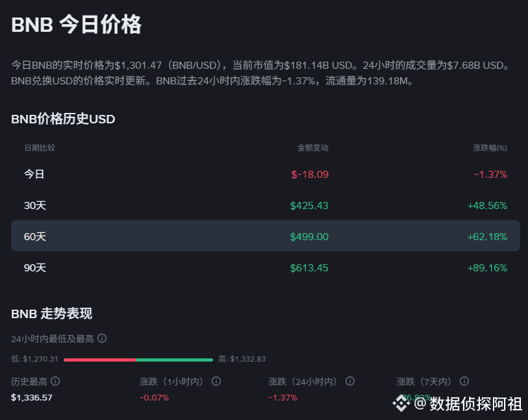Click info icon beside 涨跌(1小时内)

[x=216, y=382]
